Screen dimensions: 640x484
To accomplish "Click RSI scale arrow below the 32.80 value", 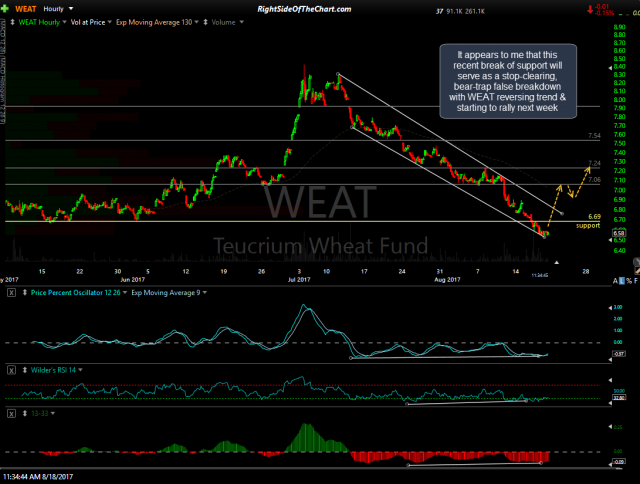I will [x=610, y=403].
